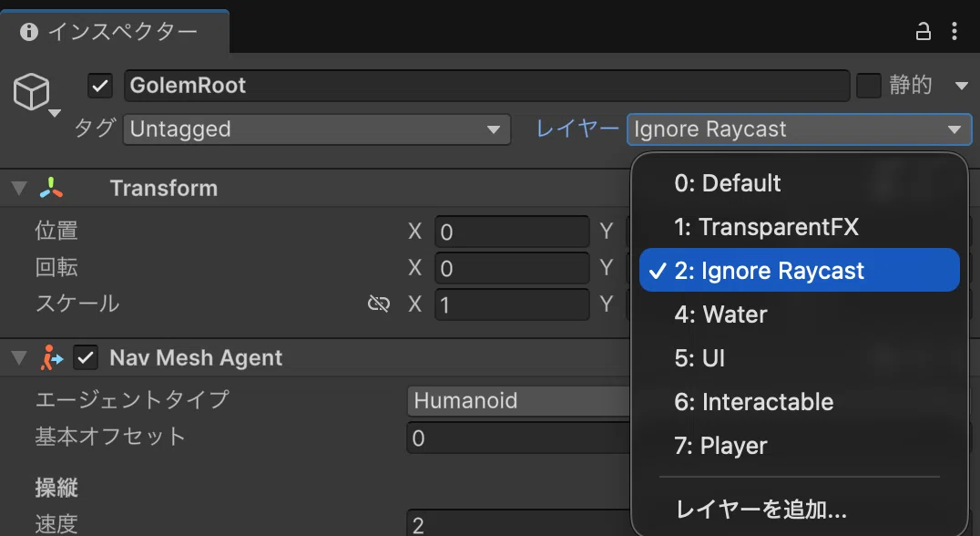Click the Nav Mesh Agent header title

[x=196, y=357]
